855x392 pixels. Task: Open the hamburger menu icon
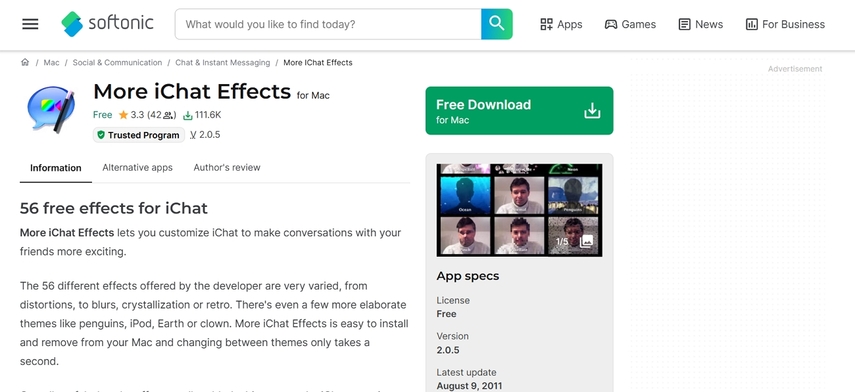click(30, 24)
